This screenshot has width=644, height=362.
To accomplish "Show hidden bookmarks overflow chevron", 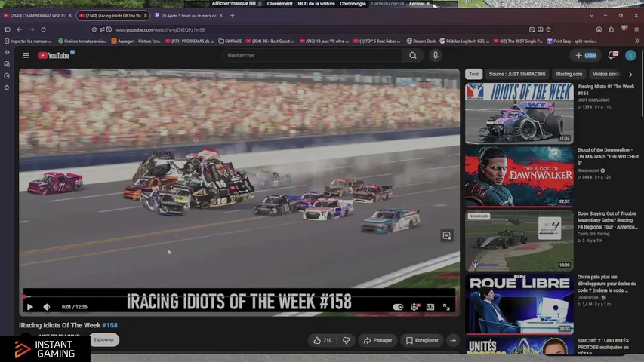I will pyautogui.click(x=637, y=41).
